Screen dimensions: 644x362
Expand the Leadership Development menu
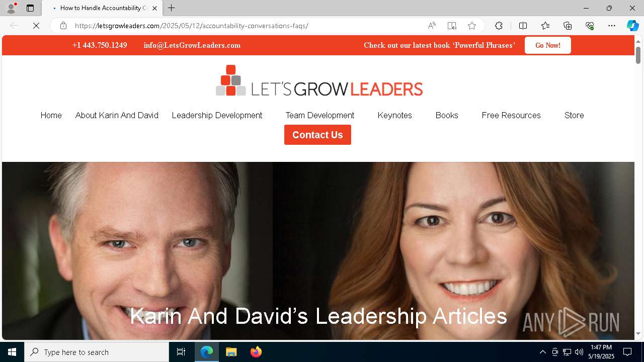pyautogui.click(x=217, y=115)
